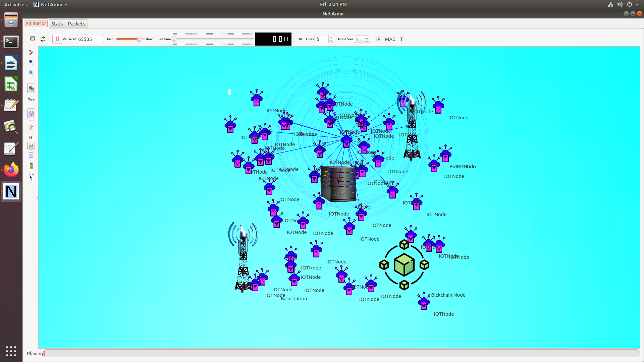Click the zoom in magnifier tool

31,62
